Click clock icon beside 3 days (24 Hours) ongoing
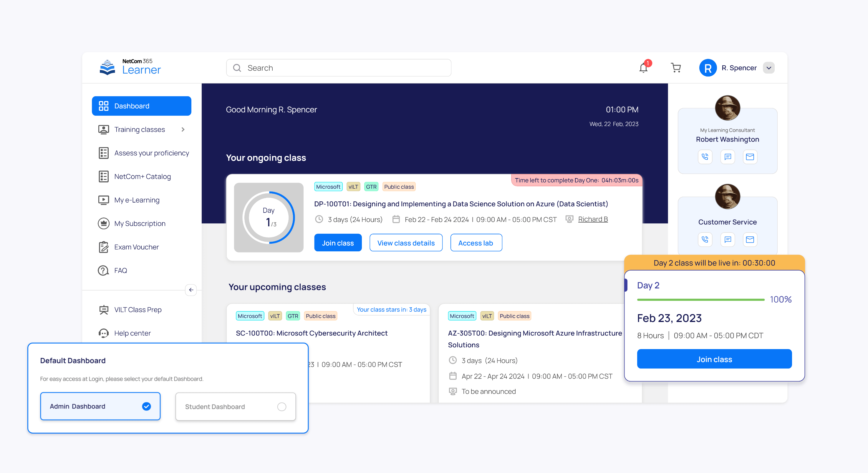Image resolution: width=868 pixels, height=473 pixels. click(x=319, y=219)
